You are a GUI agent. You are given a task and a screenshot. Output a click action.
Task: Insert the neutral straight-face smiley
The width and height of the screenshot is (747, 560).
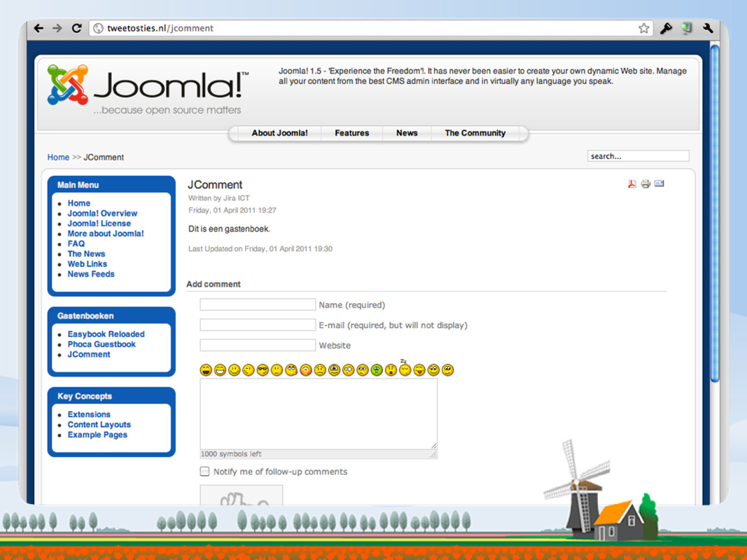pyautogui.click(x=277, y=370)
